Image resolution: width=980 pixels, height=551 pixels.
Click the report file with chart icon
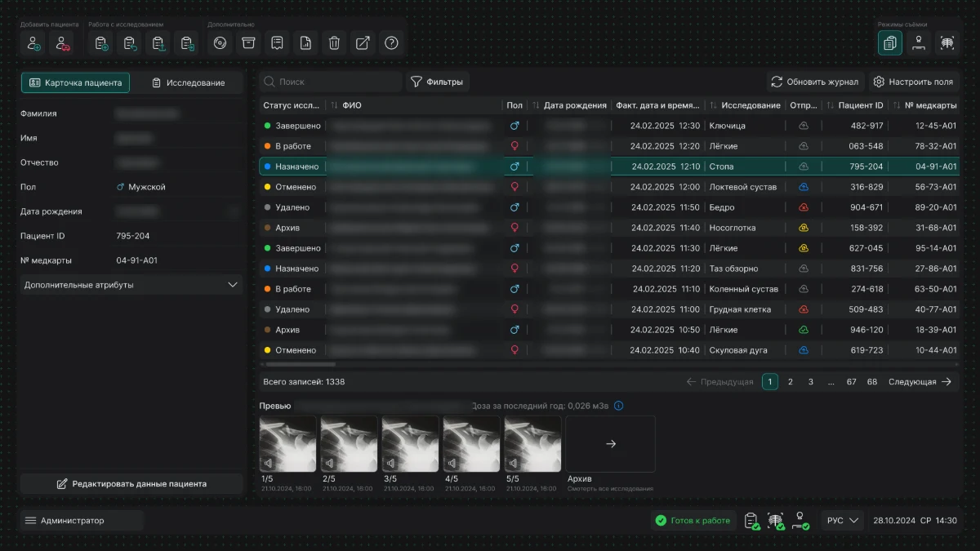coord(306,43)
